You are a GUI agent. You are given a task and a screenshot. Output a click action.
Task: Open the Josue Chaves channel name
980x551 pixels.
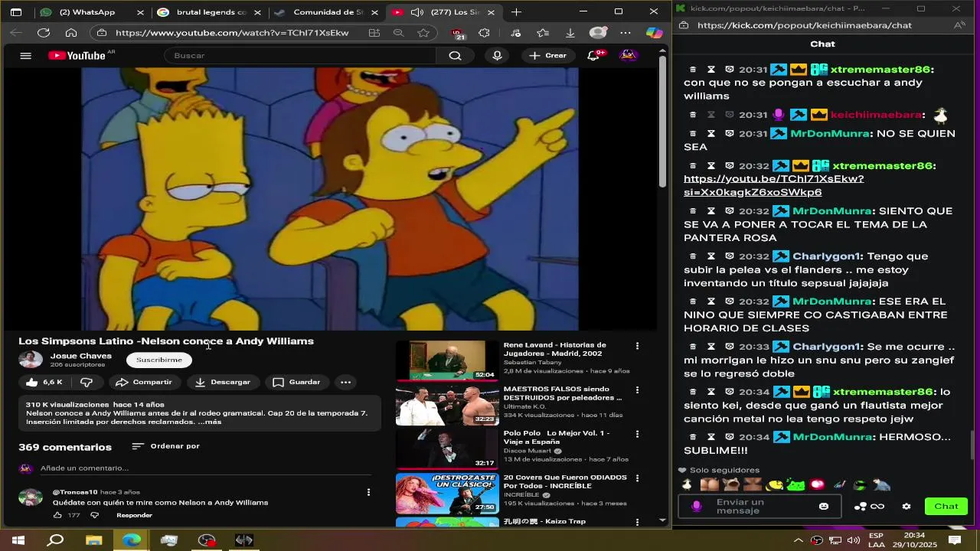(x=81, y=356)
